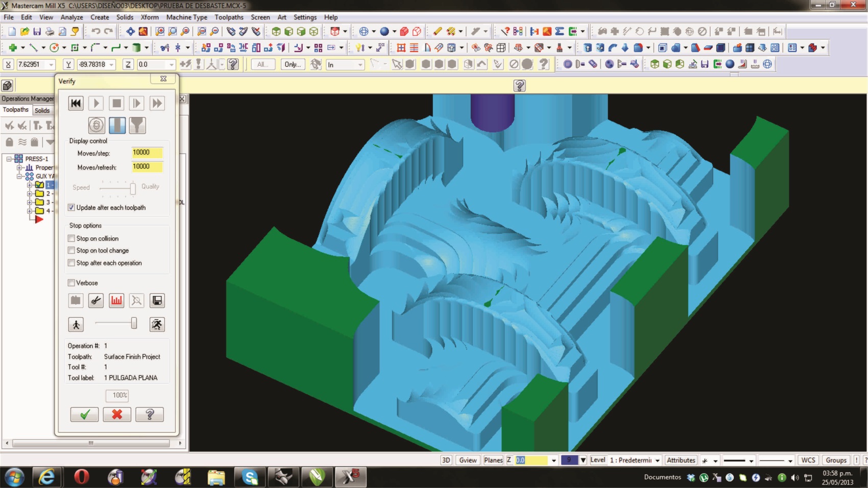Open the Solids menu
The width and height of the screenshot is (868, 488).
tap(125, 17)
